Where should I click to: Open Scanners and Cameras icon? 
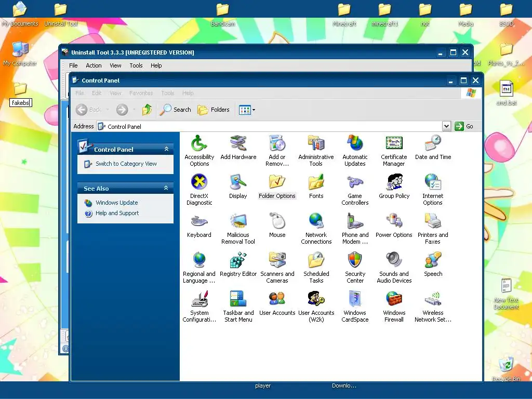[277, 268]
